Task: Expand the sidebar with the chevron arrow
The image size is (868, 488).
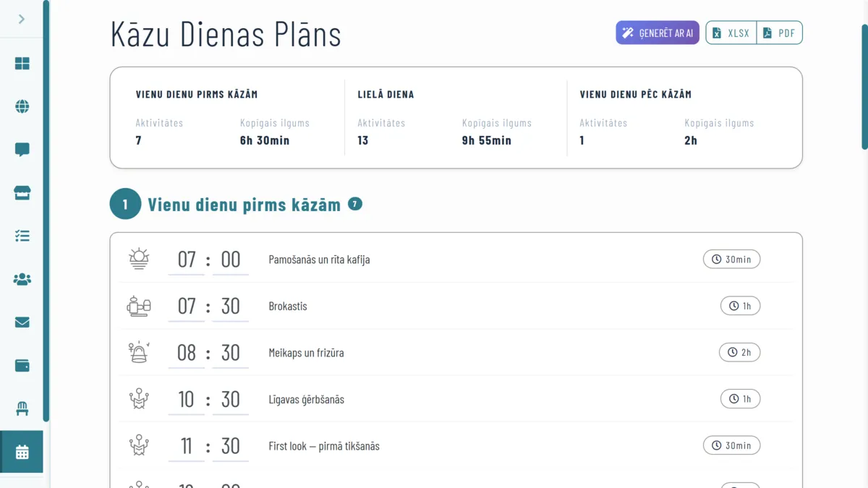Action: [22, 20]
